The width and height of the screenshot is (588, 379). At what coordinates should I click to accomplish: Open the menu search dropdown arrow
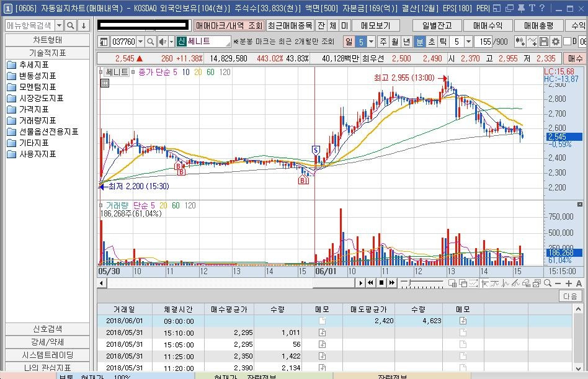pos(60,25)
